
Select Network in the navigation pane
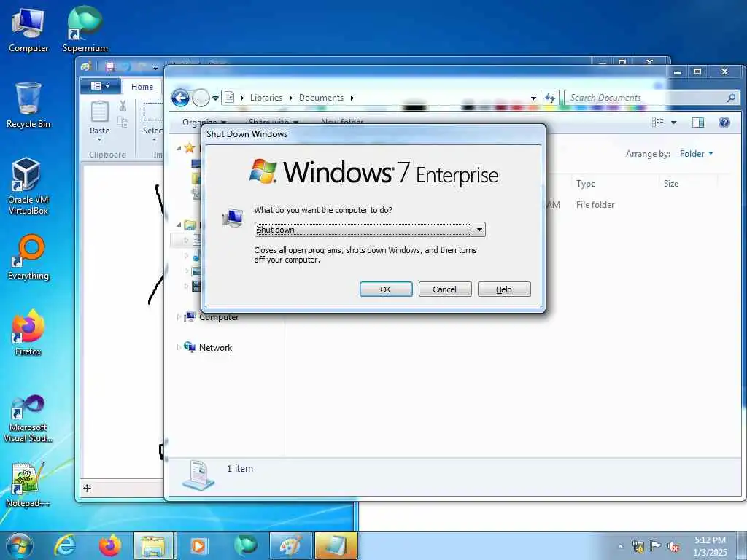click(215, 348)
